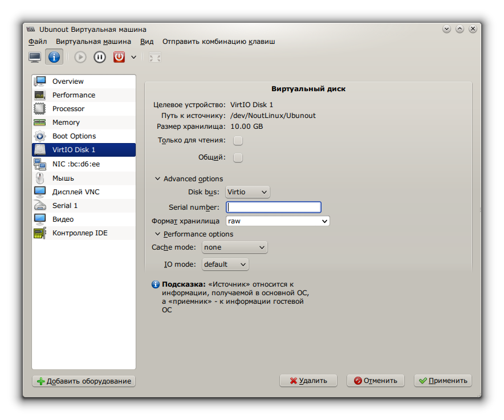
Task: Click the 'Применить' apply button
Action: pyautogui.click(x=443, y=381)
